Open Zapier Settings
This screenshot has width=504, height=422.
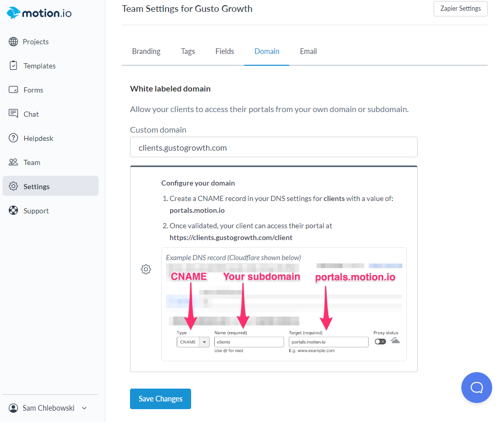click(460, 9)
